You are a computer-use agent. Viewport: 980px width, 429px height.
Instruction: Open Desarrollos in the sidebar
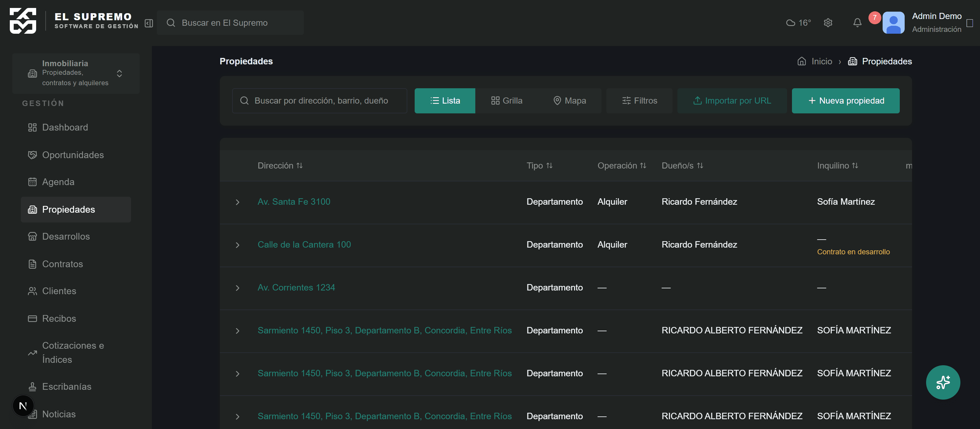[x=76, y=236]
